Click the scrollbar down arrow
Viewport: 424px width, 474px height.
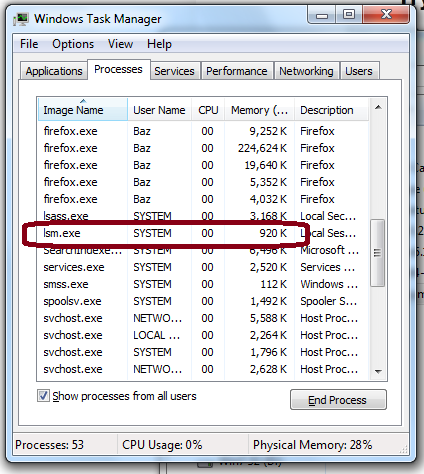378,371
